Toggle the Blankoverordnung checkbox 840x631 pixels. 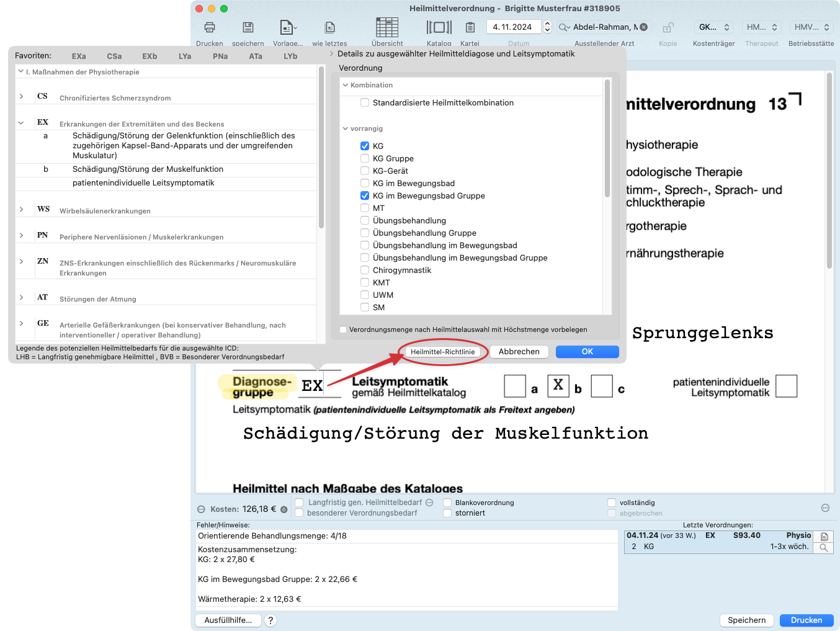[447, 503]
